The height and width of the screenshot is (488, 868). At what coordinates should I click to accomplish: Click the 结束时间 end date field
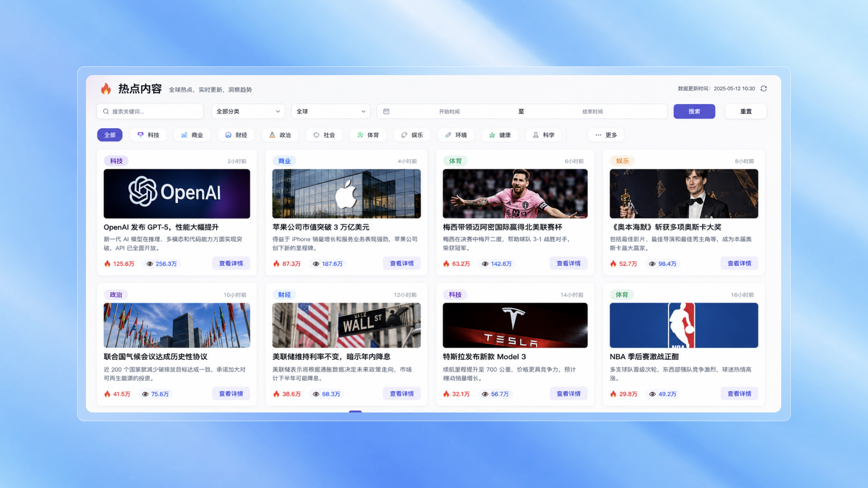click(x=592, y=112)
